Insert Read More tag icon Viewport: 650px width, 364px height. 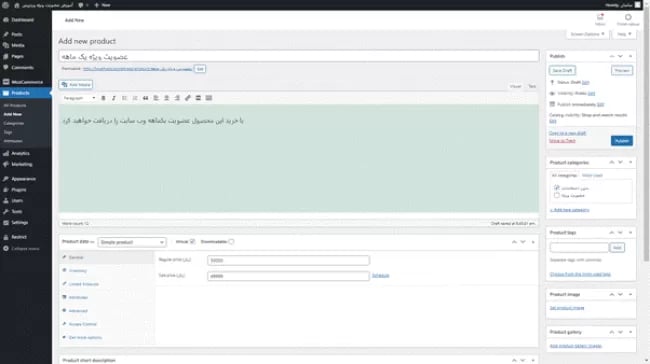click(198, 98)
